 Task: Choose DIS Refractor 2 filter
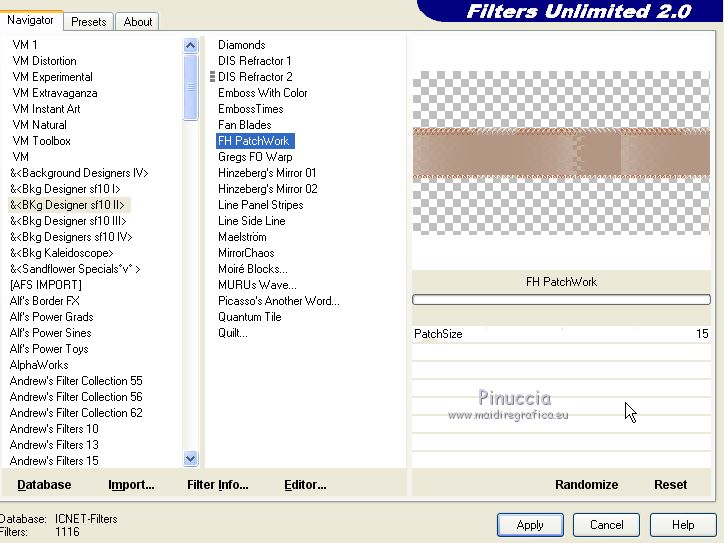coord(255,77)
